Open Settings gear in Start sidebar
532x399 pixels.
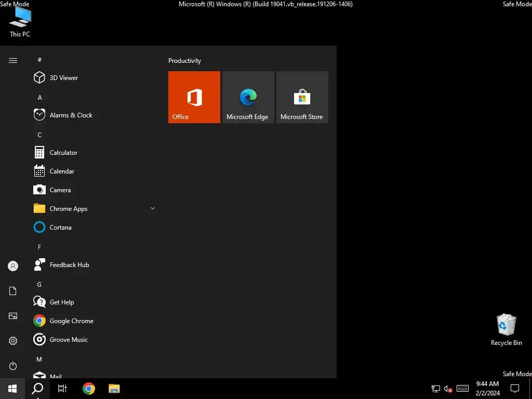(x=13, y=341)
